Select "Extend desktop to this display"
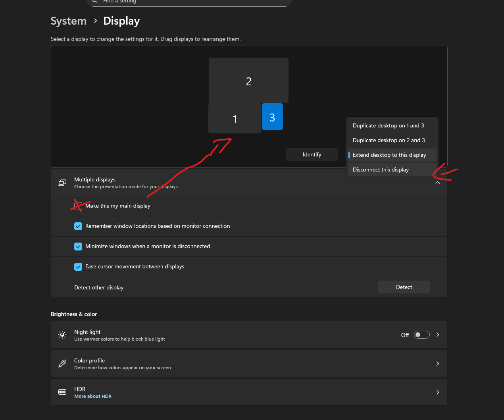Image resolution: width=504 pixels, height=420 pixels. (389, 155)
